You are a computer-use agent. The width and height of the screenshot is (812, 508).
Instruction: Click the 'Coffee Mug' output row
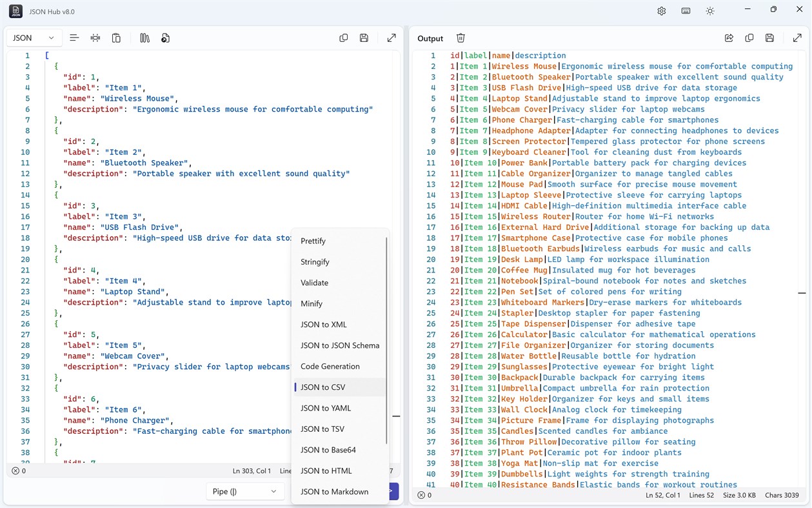pyautogui.click(x=573, y=270)
